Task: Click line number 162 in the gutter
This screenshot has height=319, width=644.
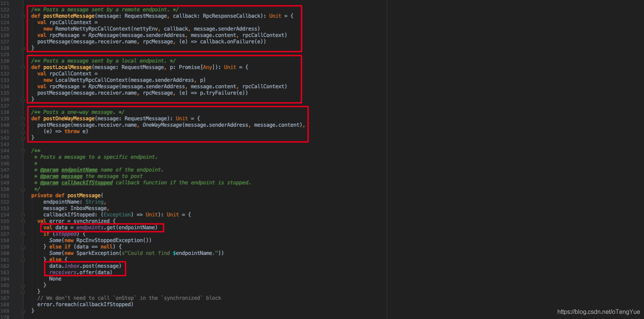Action: click(x=5, y=266)
